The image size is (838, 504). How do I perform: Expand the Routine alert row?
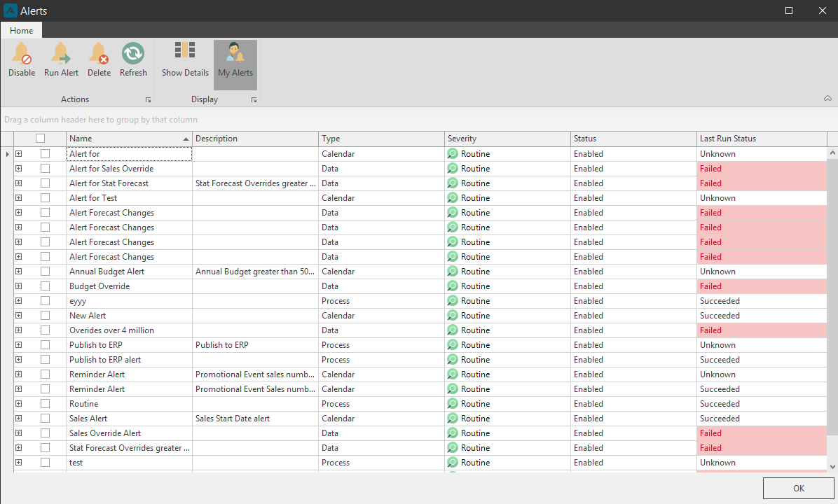click(x=19, y=404)
